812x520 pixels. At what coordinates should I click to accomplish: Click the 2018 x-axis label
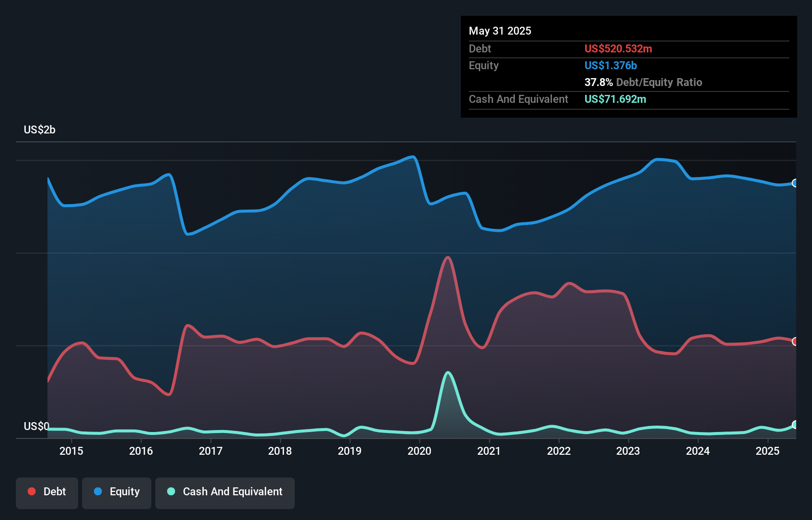coord(280,451)
